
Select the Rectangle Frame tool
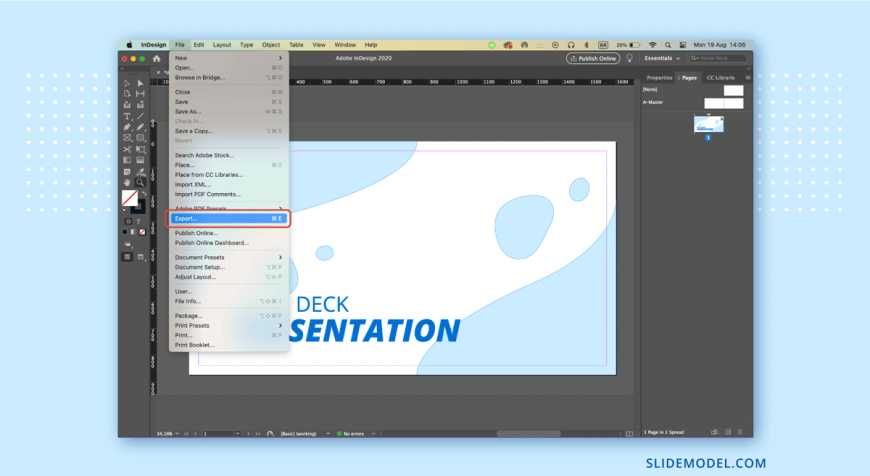pos(127,138)
